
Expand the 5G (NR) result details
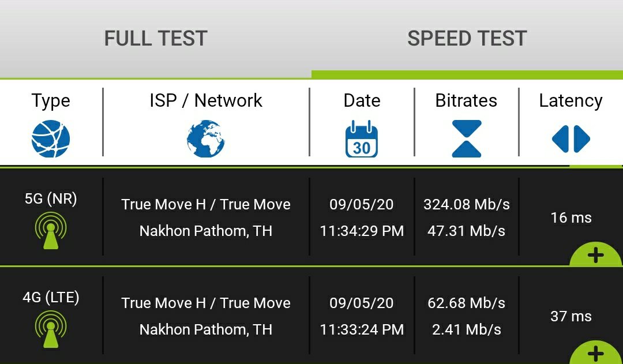[x=596, y=255]
